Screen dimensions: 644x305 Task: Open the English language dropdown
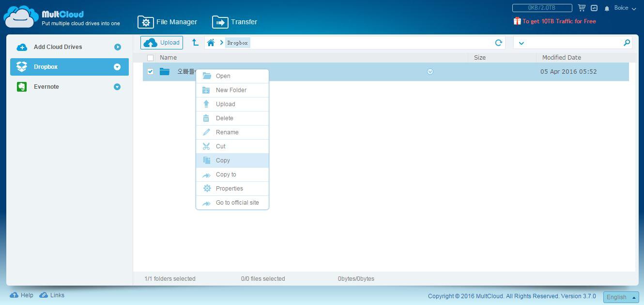click(621, 297)
